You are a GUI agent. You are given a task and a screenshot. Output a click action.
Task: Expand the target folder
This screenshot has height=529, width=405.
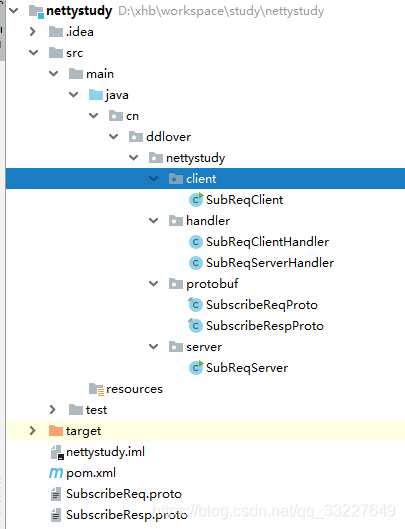tap(33, 430)
